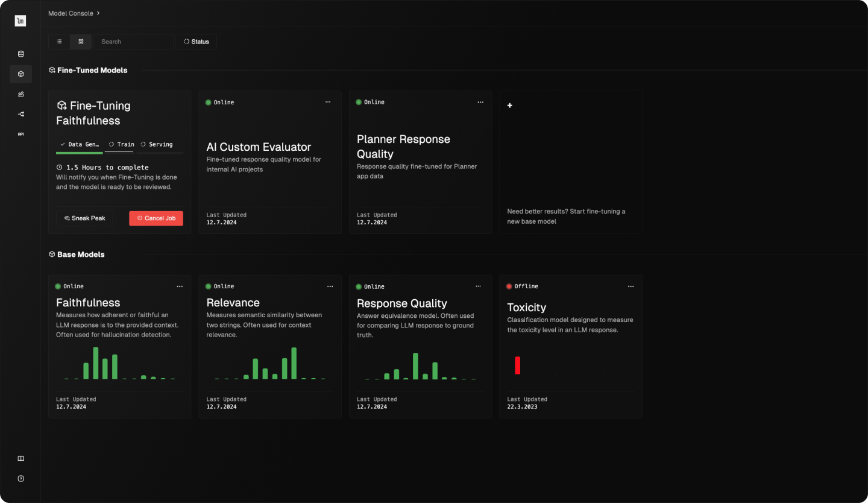Click the LM logo in the sidebar
The width and height of the screenshot is (868, 503).
click(x=20, y=21)
